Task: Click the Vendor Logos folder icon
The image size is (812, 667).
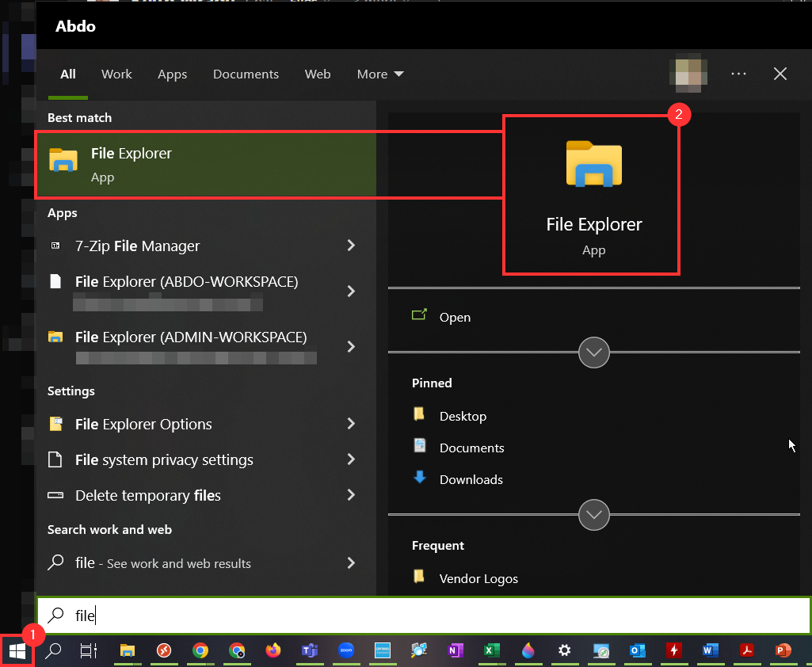Action: pyautogui.click(x=419, y=576)
